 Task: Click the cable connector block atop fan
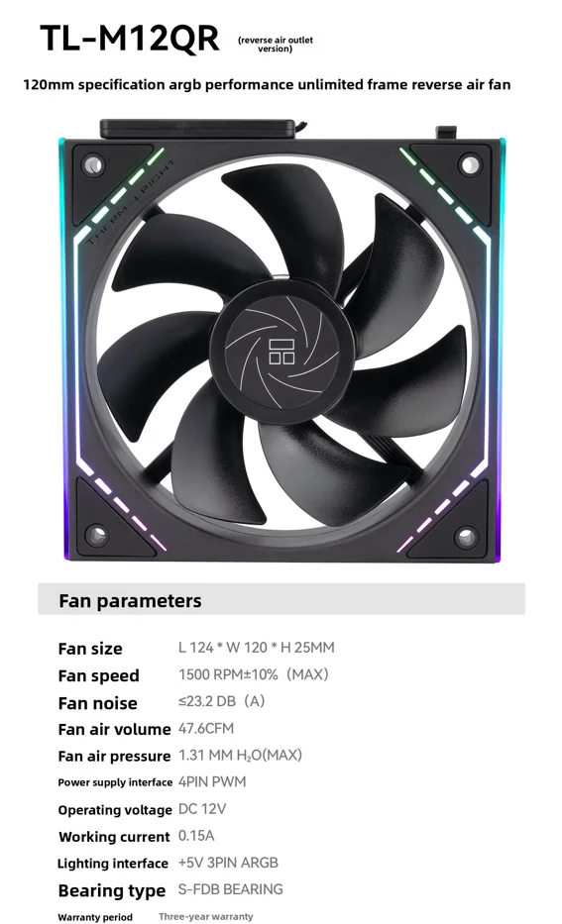tap(197, 129)
